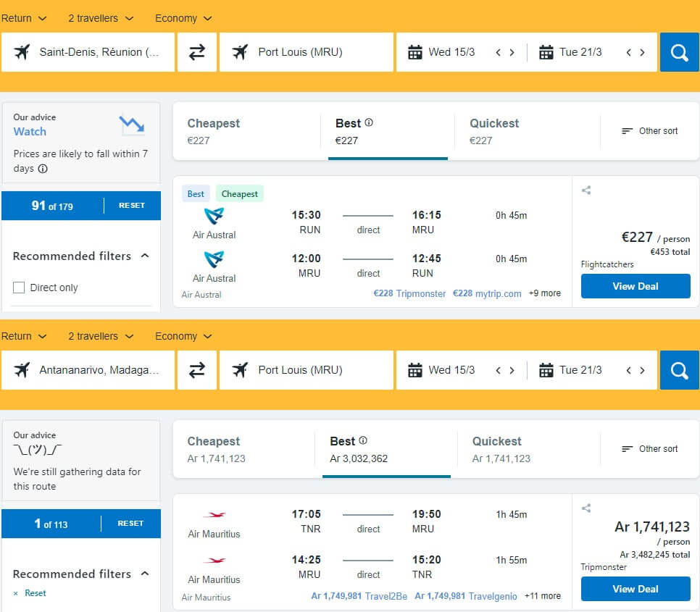Open Other sort options in Saint-Denis results
This screenshot has height=612, width=700.
649,130
